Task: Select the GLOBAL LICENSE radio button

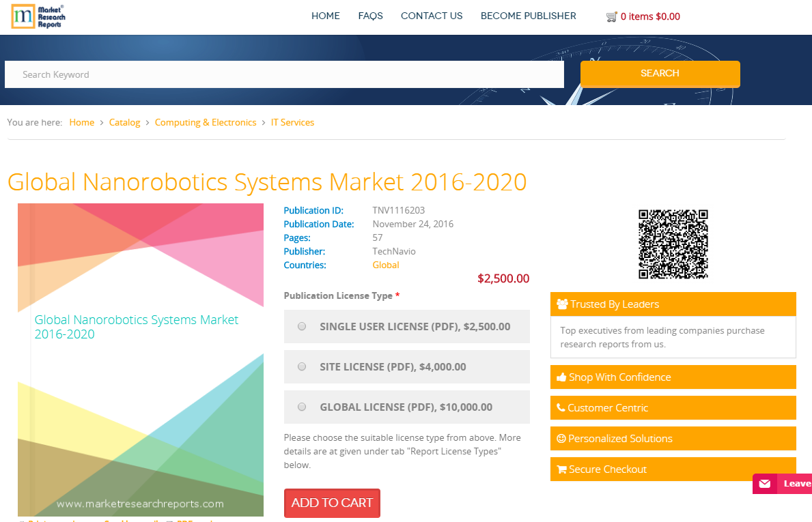Action: point(301,407)
